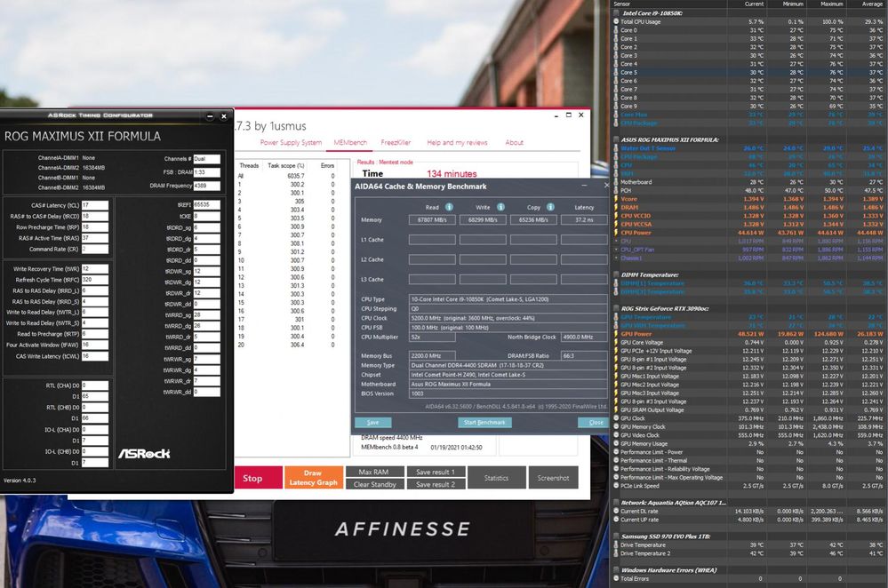
Task: Click the info icon next to Copy in AIDA64
Action: tap(550, 207)
